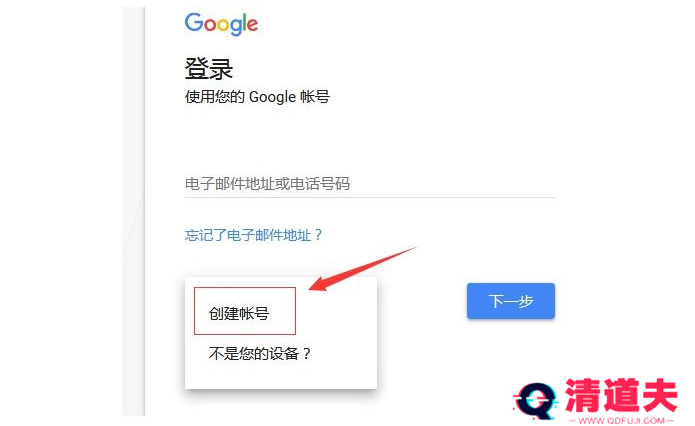Click the blue 下一步 button
Viewport: 695px width, 426px height.
(511, 301)
